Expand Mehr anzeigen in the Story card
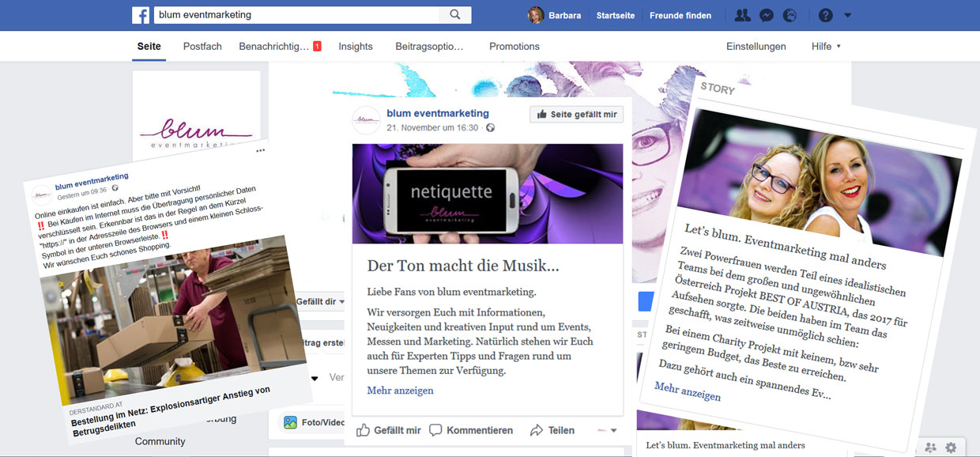Screen dimensions: 980x457 (688, 391)
